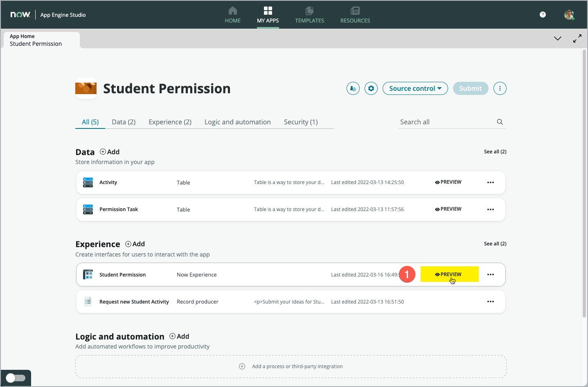Open the user profile avatar
This screenshot has width=588, height=387.
569,15
